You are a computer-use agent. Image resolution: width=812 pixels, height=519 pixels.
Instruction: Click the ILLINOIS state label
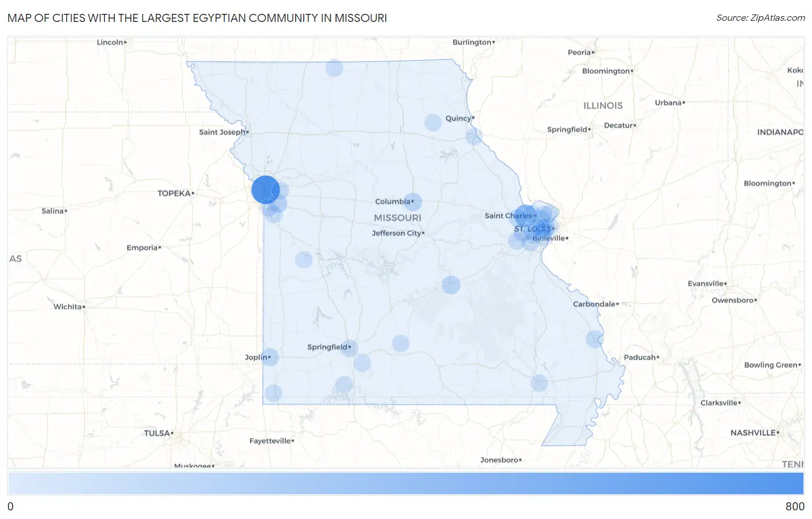point(603,106)
